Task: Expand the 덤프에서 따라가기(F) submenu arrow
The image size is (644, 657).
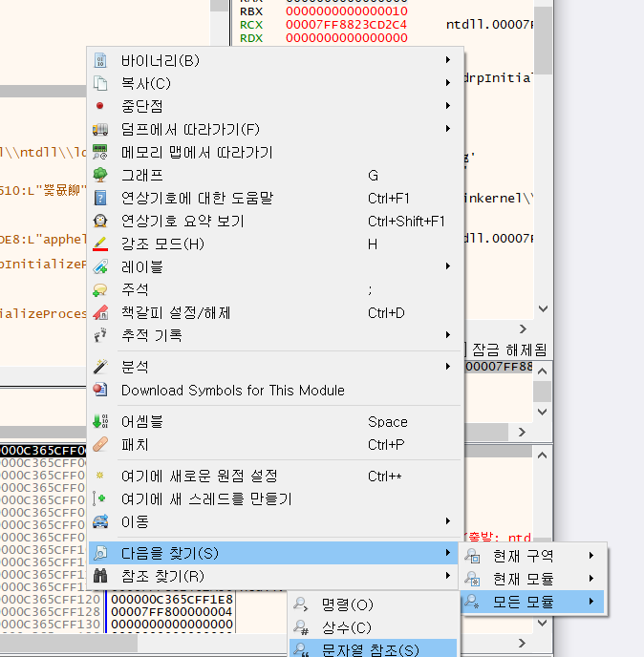Action: coord(448,129)
